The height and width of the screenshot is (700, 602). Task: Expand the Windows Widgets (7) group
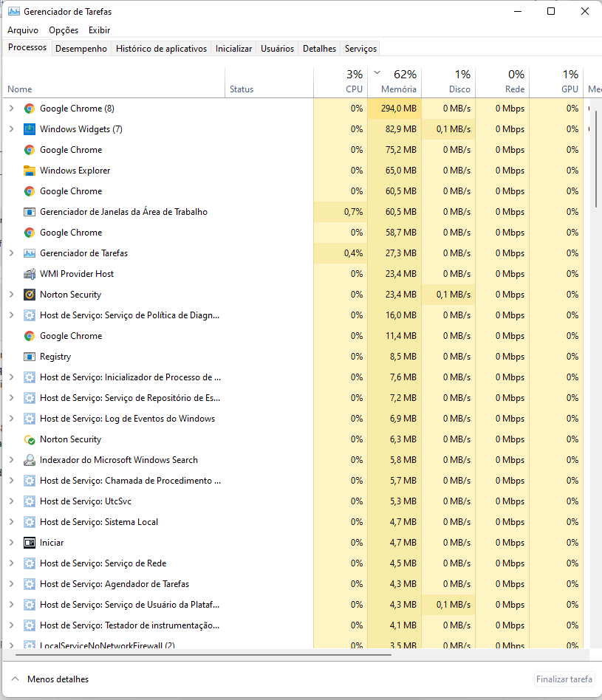(x=12, y=129)
